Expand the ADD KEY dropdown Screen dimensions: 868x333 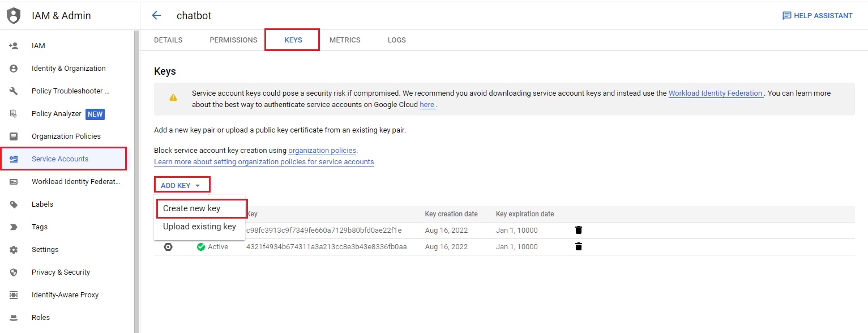click(x=181, y=185)
